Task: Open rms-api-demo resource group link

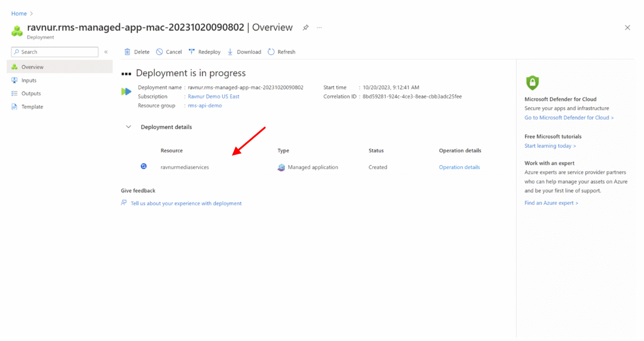Action: [x=205, y=106]
